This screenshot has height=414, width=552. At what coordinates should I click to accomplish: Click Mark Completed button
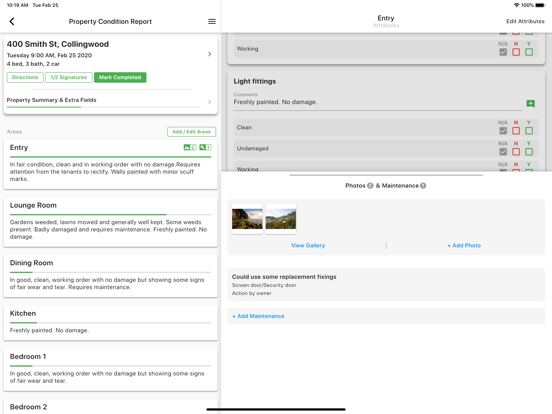coord(120,77)
